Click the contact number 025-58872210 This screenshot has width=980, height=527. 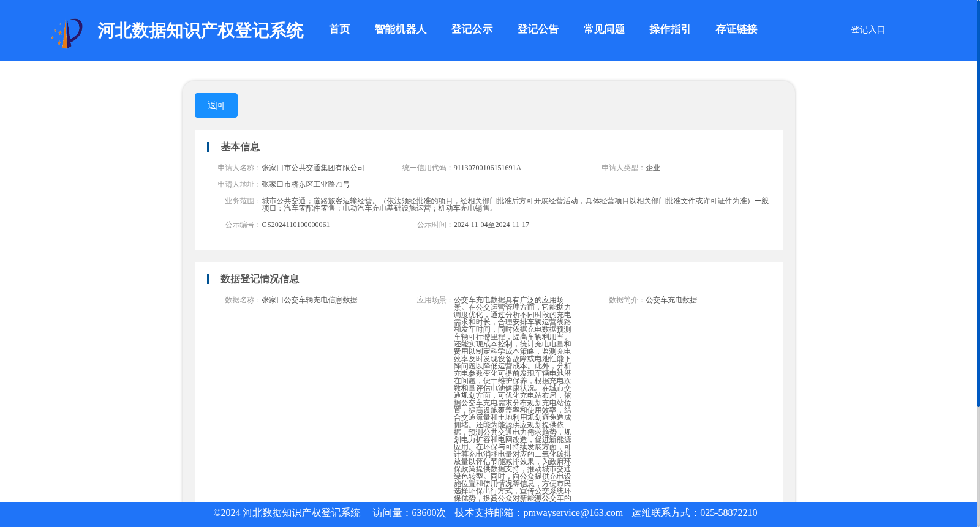[x=728, y=513]
